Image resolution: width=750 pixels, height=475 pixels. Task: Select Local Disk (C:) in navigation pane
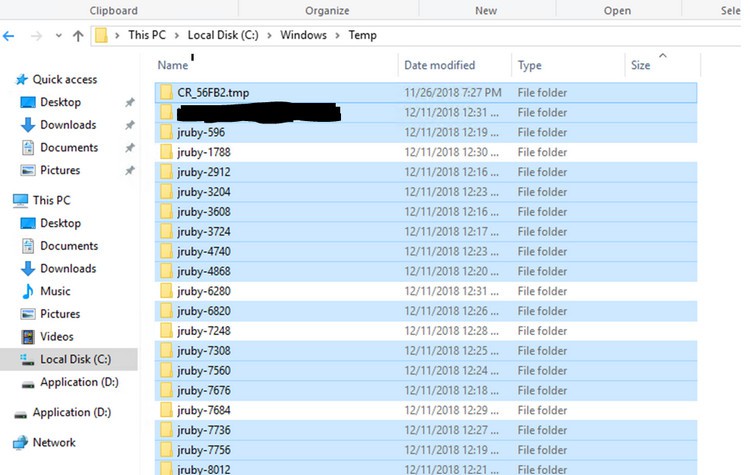(x=75, y=359)
